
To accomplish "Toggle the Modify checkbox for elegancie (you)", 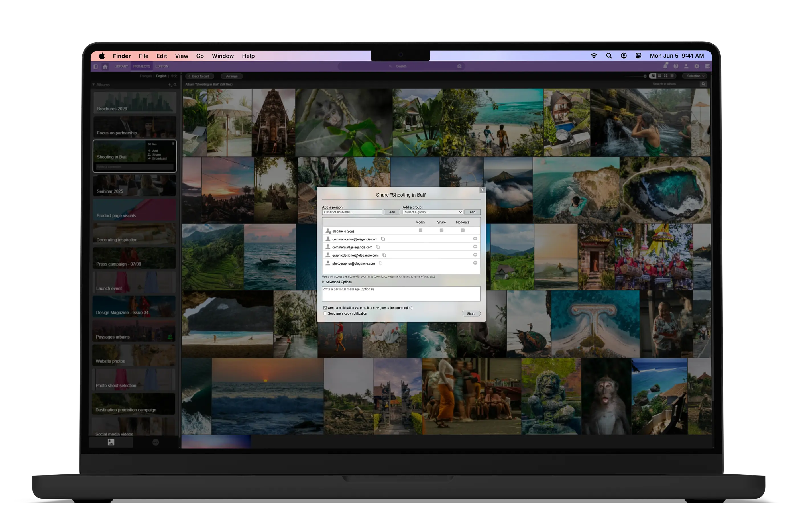I will click(x=420, y=230).
